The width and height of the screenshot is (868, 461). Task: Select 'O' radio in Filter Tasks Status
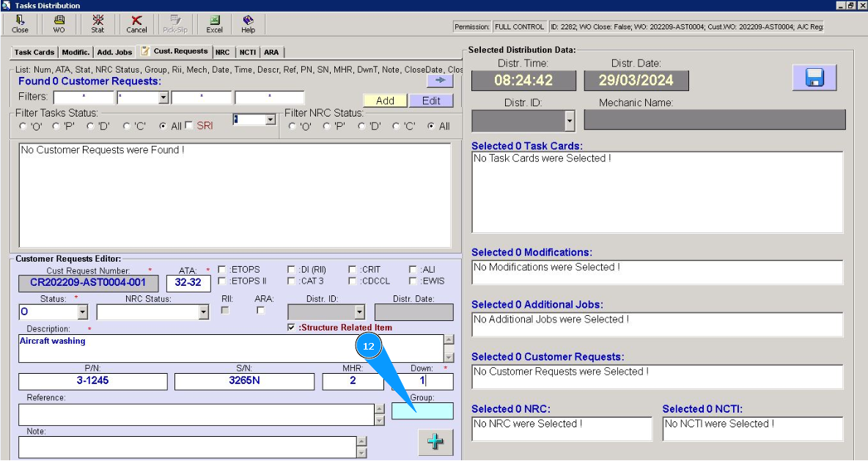(x=23, y=126)
